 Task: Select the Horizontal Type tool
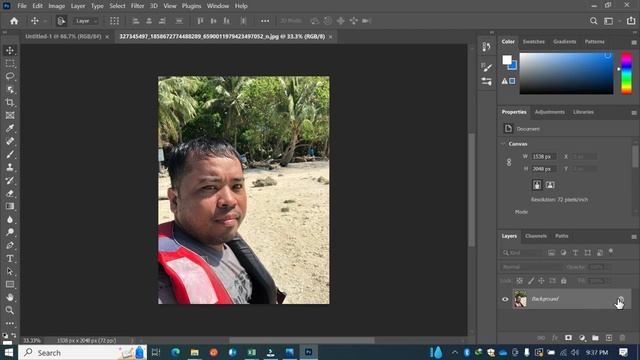click(x=10, y=258)
